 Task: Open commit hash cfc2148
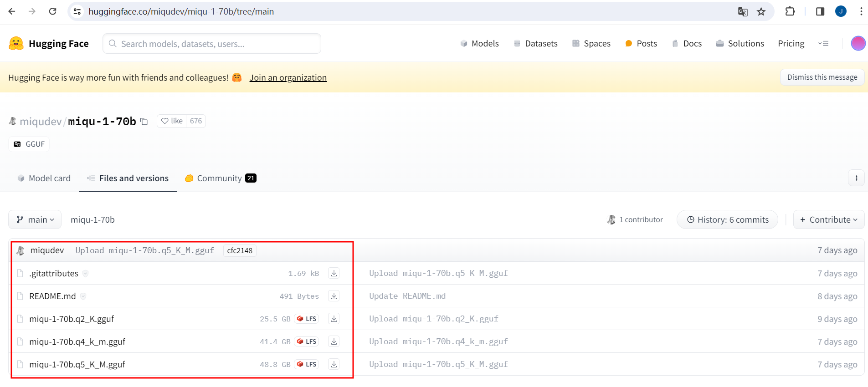[x=240, y=250]
